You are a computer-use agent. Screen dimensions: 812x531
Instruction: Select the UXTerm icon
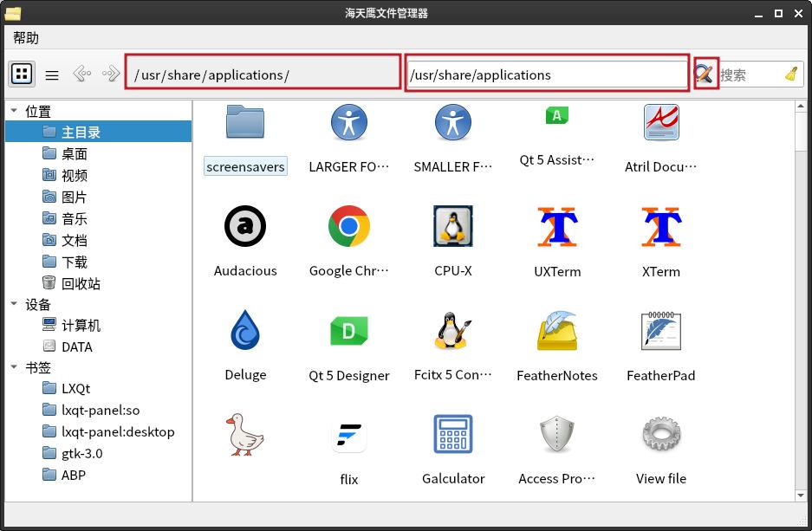(557, 227)
